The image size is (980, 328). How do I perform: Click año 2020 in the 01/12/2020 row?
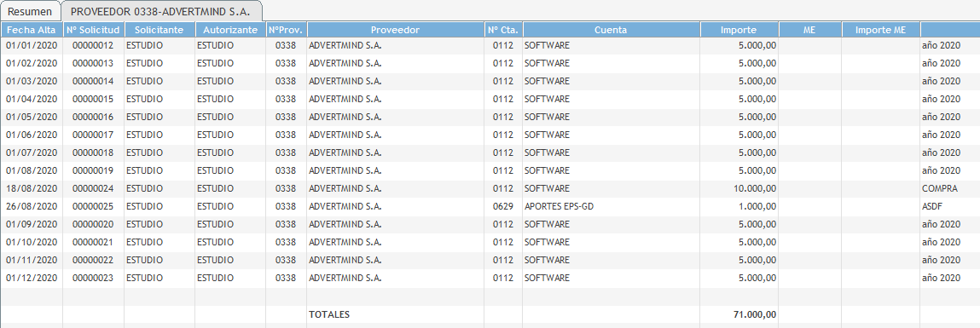click(941, 278)
